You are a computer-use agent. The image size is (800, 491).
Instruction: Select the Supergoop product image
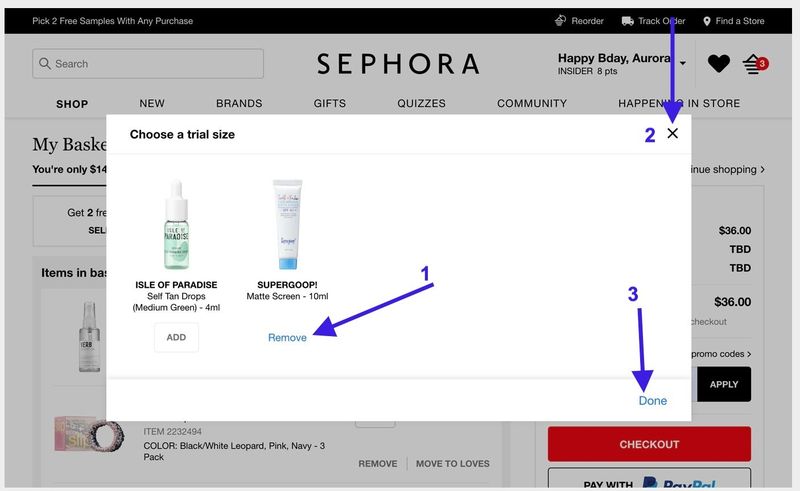tap(288, 225)
